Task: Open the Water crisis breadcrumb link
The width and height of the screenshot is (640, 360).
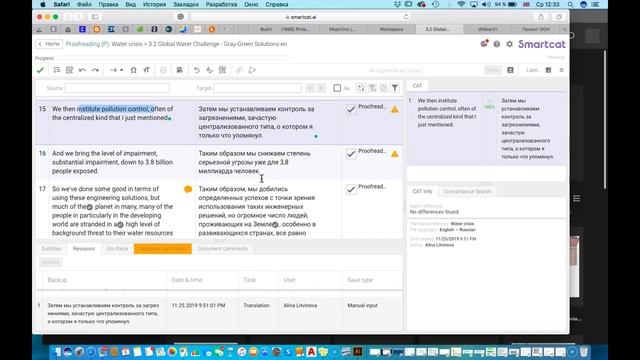Action: click(x=127, y=44)
